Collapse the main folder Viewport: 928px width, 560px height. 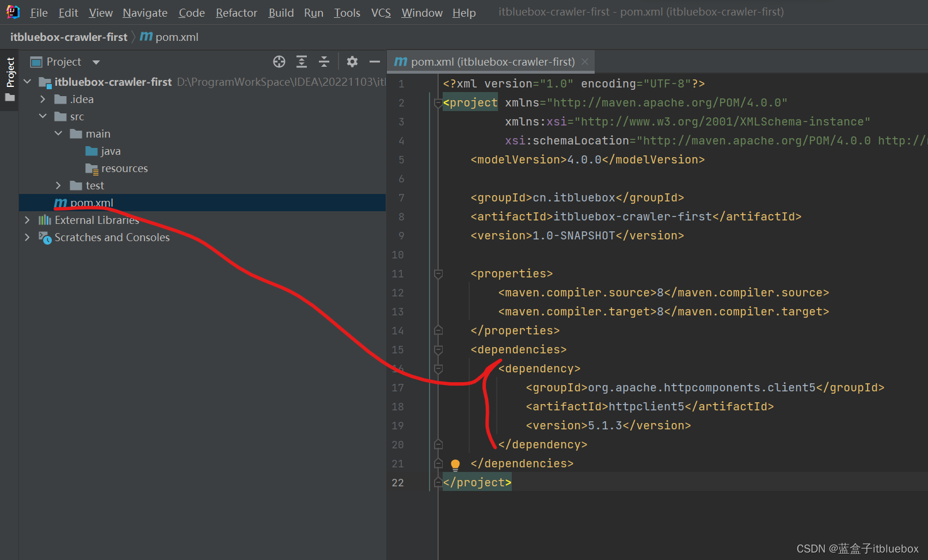coord(58,134)
